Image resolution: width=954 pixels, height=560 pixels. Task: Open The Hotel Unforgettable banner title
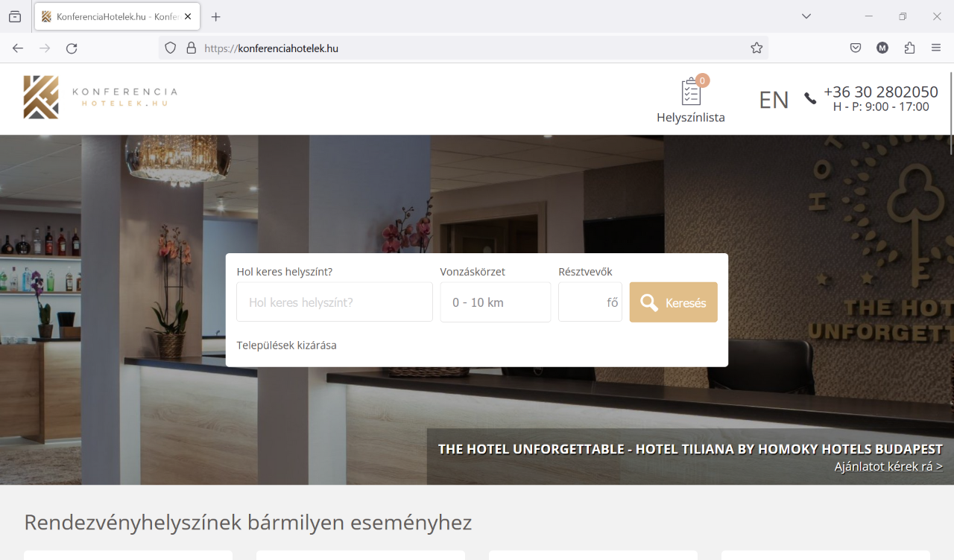690,449
